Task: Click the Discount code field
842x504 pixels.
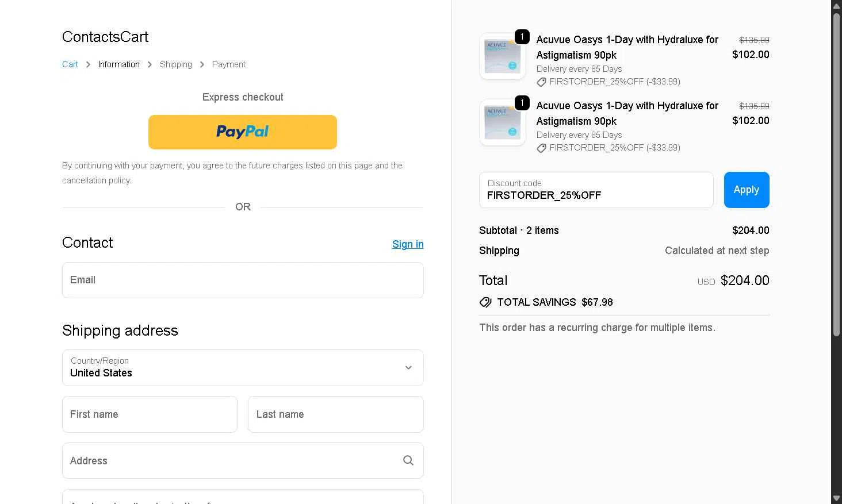Action: click(596, 190)
